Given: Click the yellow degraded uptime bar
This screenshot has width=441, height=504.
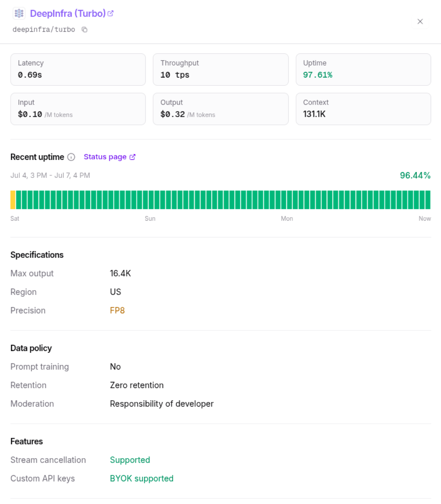Looking at the screenshot, I should point(13,200).
